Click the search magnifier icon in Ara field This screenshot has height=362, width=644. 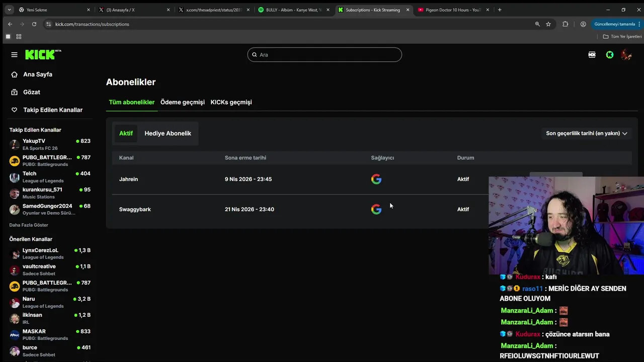(255, 55)
